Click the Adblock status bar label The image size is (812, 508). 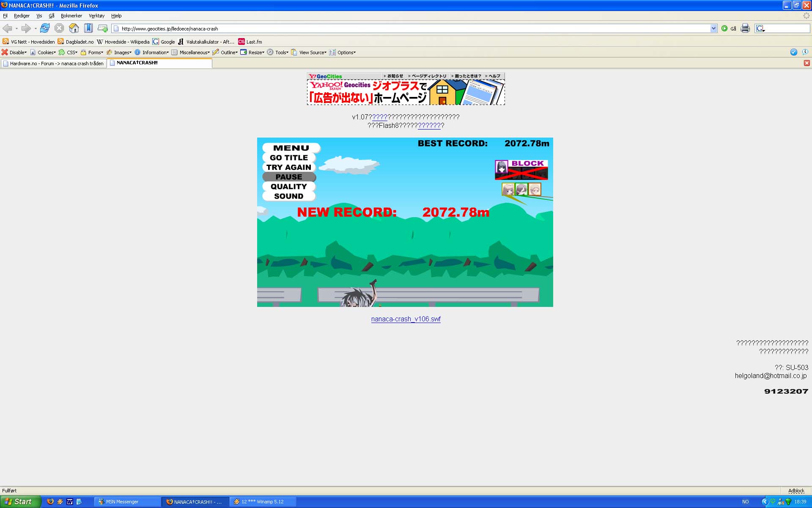coord(796,491)
